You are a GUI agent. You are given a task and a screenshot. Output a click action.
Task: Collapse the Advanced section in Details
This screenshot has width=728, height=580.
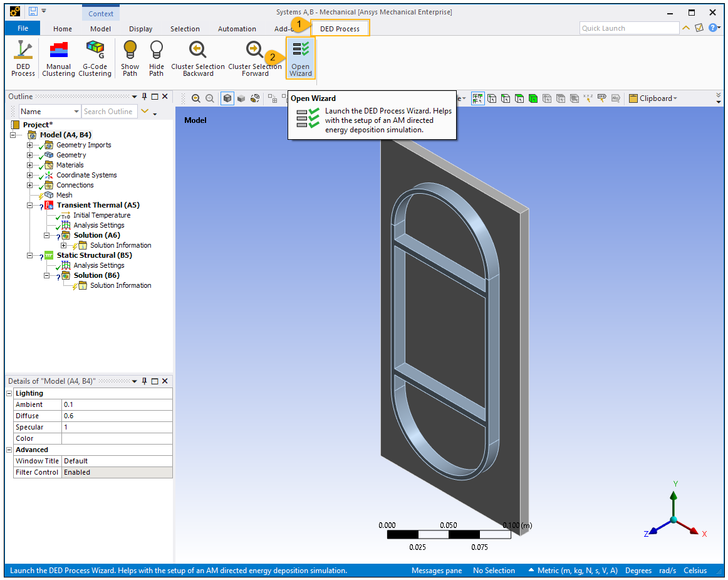9,450
